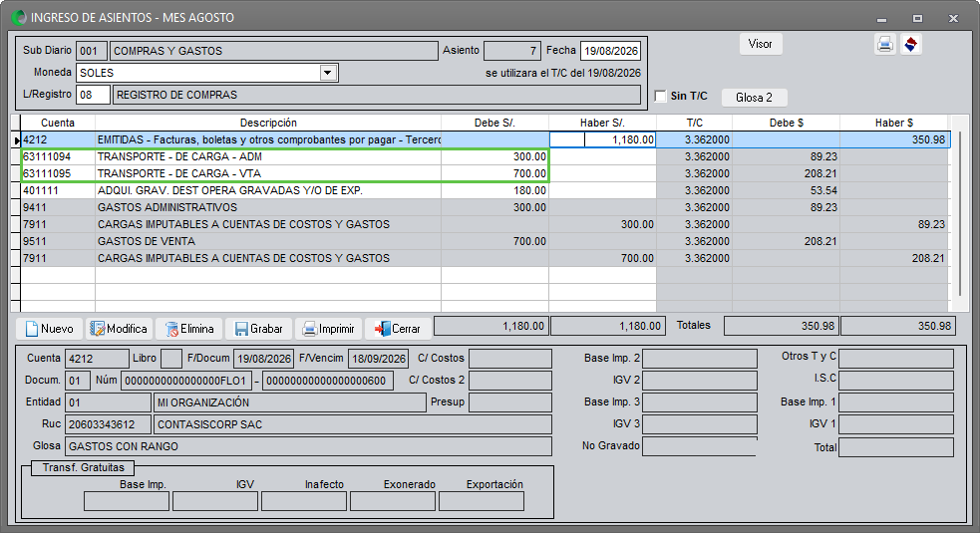This screenshot has height=533, width=980.
Task: Click the Fecha field 19/08/2026
Action: point(610,51)
